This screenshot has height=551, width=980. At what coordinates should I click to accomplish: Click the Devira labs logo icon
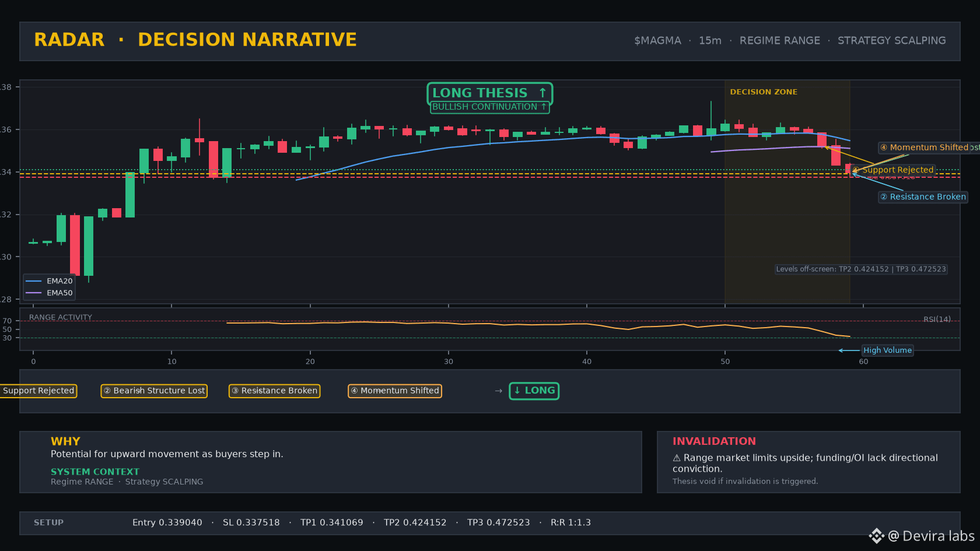coord(876,536)
